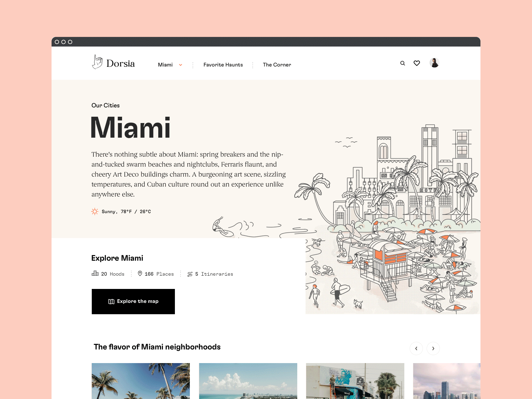Screen dimensions: 532x399
Task: Go to next neighborhoods with right arrow
Action: point(433,348)
